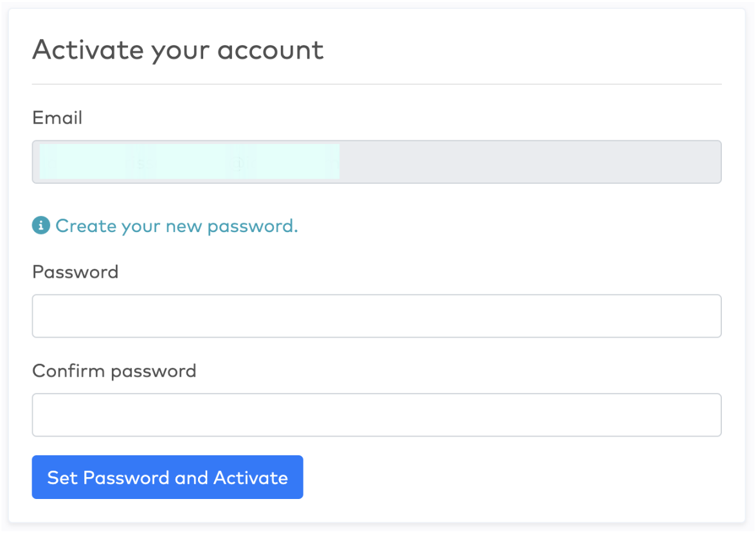
Task: Click the word 'Create' next to info icon
Action: 86,226
